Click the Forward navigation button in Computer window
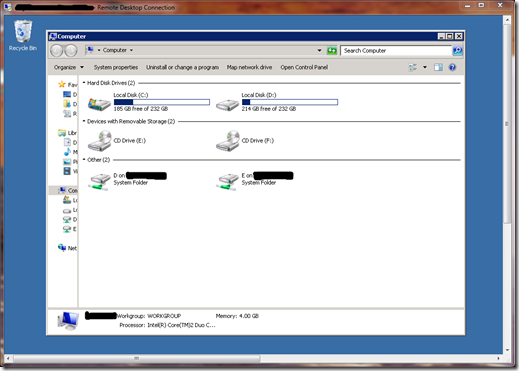Viewport: 519px width, 371px height. point(71,51)
